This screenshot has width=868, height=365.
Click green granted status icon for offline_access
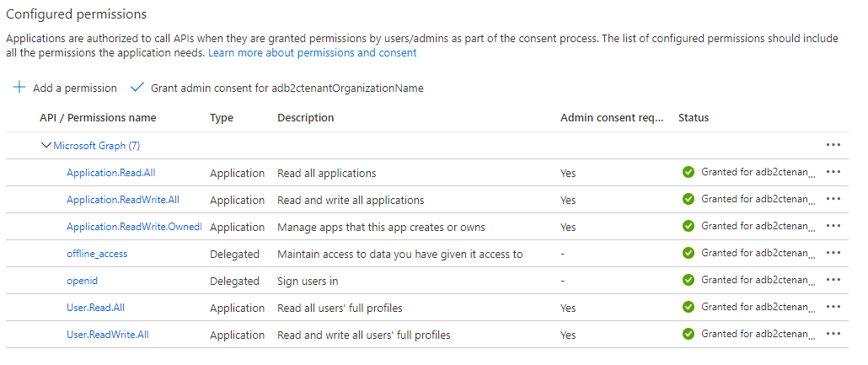tap(689, 253)
